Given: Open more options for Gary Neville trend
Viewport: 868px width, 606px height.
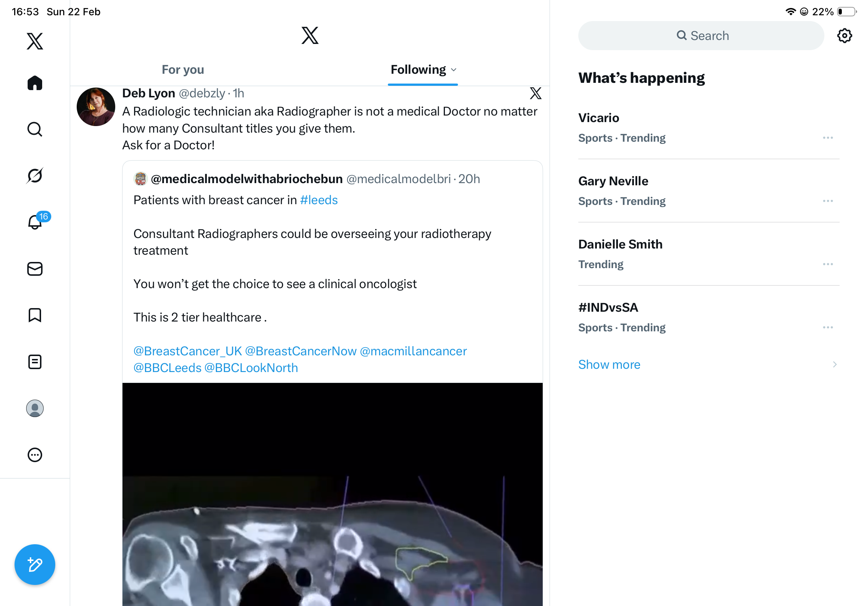Looking at the screenshot, I should [x=828, y=201].
